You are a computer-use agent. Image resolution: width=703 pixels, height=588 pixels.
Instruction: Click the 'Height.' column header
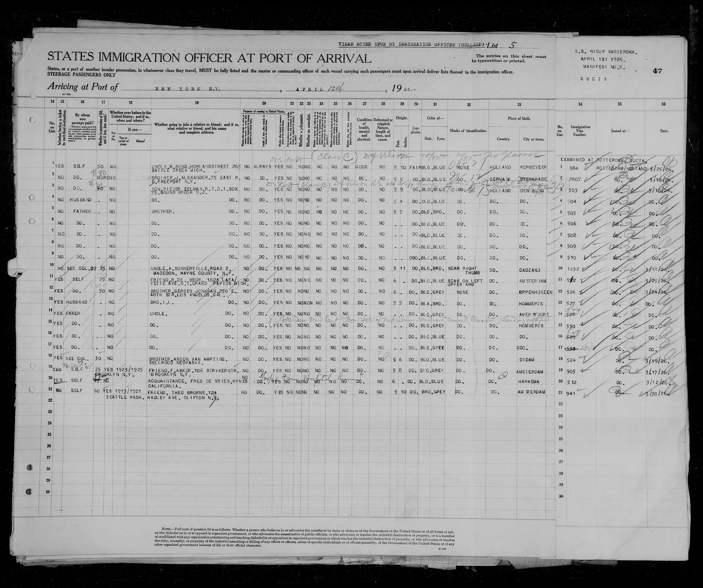[401, 118]
